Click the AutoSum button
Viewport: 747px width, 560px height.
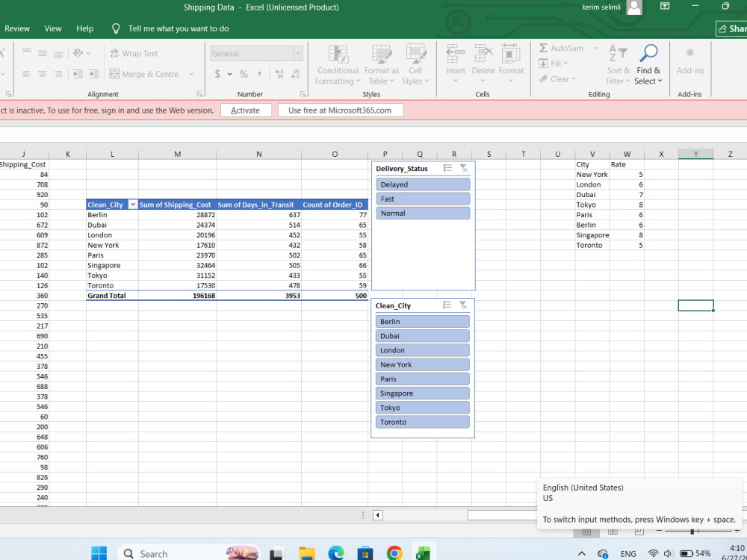[x=562, y=48]
